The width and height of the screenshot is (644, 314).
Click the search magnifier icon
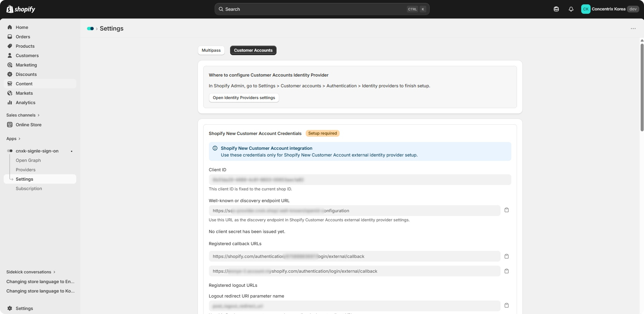click(221, 9)
